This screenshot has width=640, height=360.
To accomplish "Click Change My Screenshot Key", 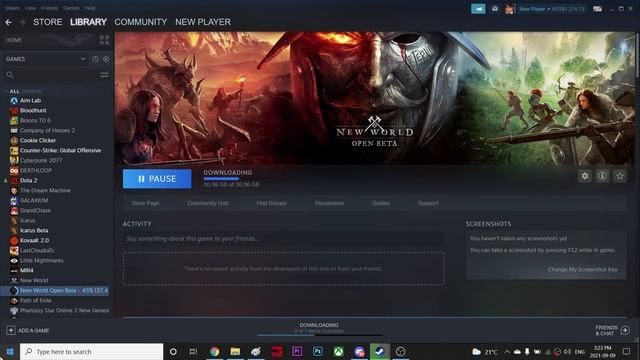I will coord(582,269).
